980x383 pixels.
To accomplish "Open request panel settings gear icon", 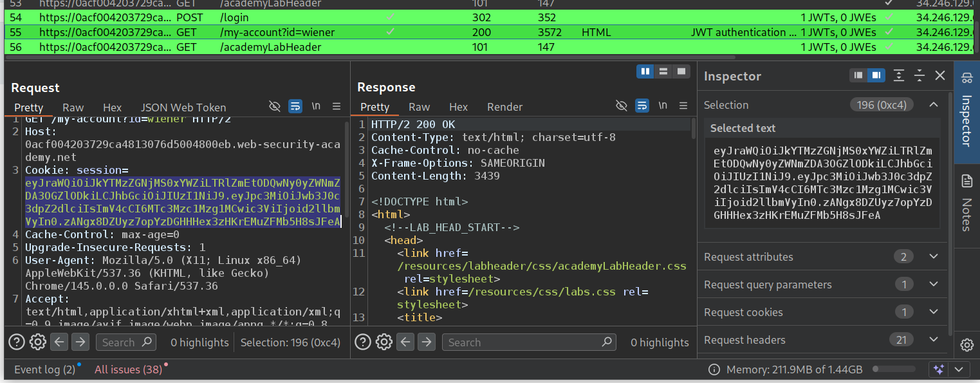I will 38,342.
